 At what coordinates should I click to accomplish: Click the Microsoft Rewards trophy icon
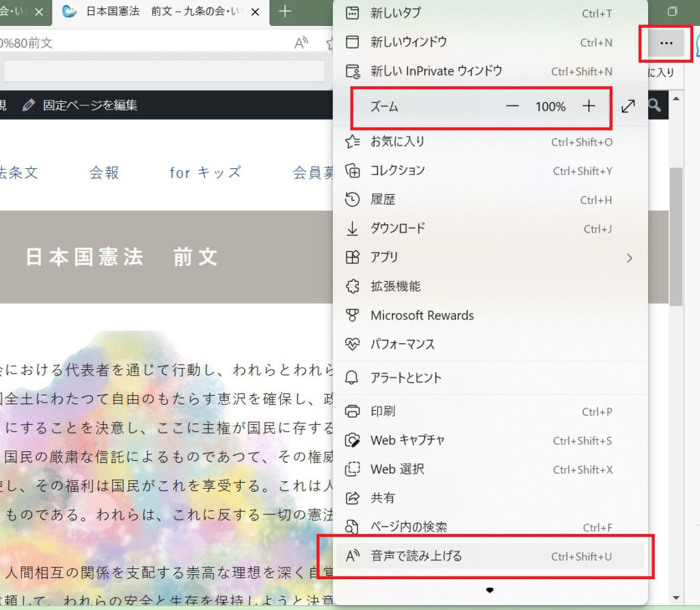tap(352, 315)
